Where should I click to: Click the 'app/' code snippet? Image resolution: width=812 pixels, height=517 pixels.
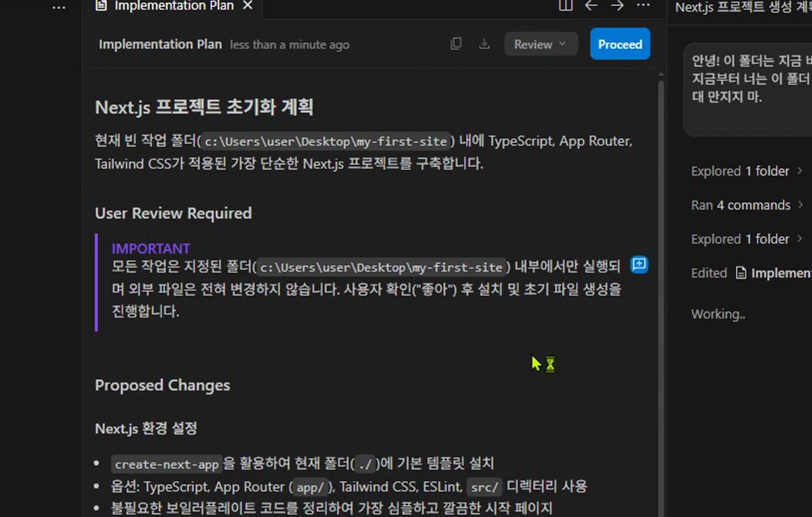(x=310, y=487)
